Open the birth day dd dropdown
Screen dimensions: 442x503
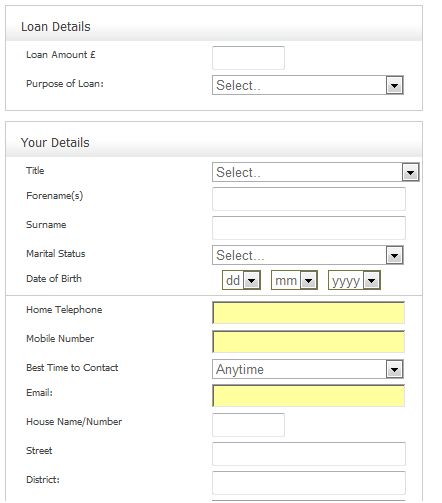(x=241, y=280)
